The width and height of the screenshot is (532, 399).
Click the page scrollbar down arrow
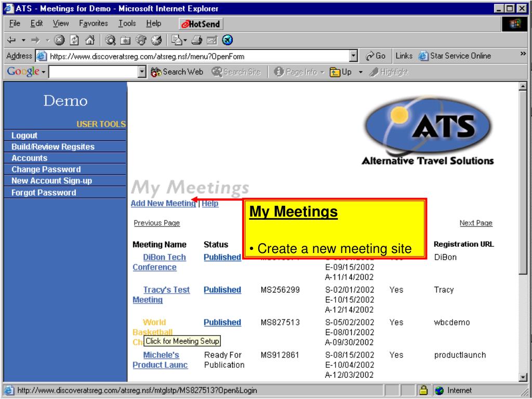tap(523, 377)
